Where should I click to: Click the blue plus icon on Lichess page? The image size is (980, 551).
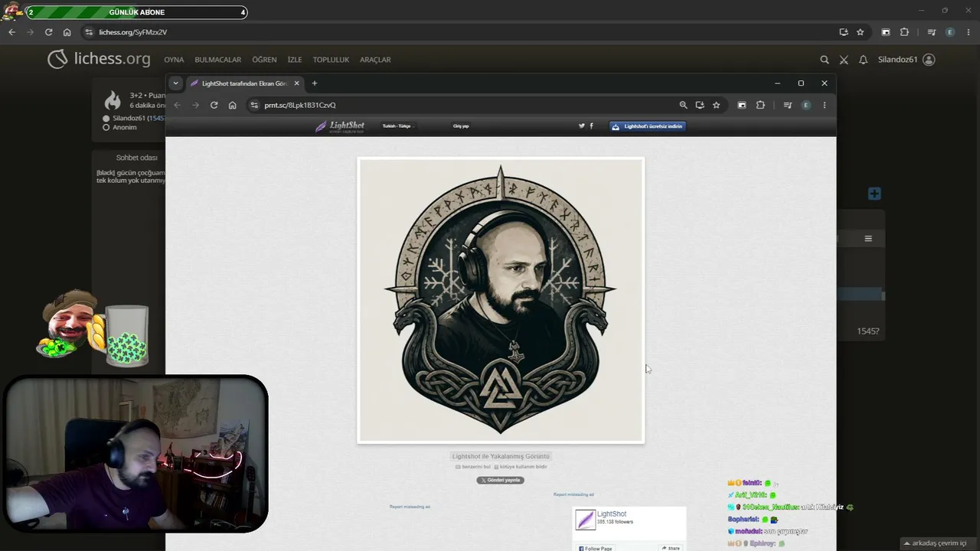[x=874, y=194]
